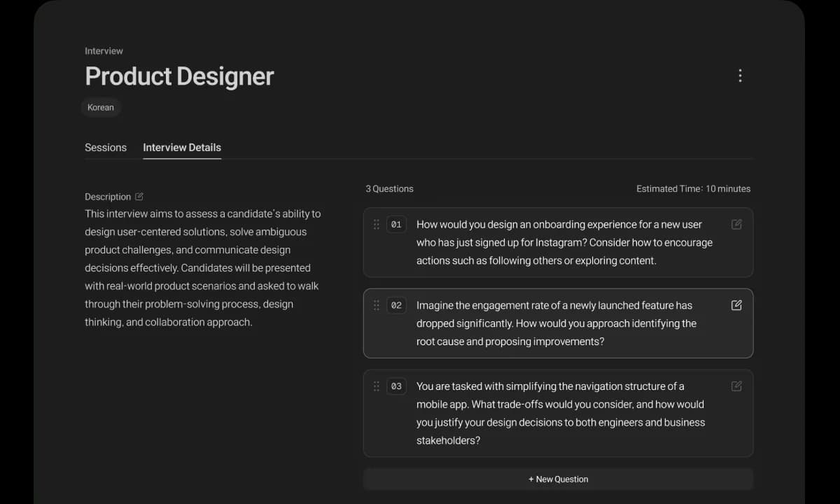Select the reorder handle on question 03

tap(377, 386)
